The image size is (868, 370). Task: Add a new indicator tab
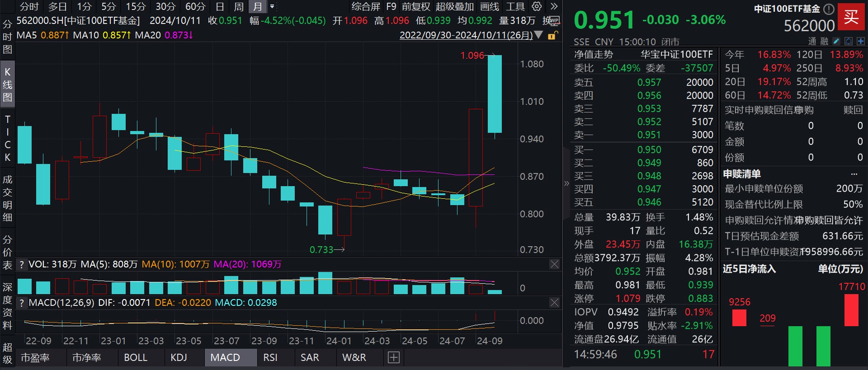pos(394,357)
